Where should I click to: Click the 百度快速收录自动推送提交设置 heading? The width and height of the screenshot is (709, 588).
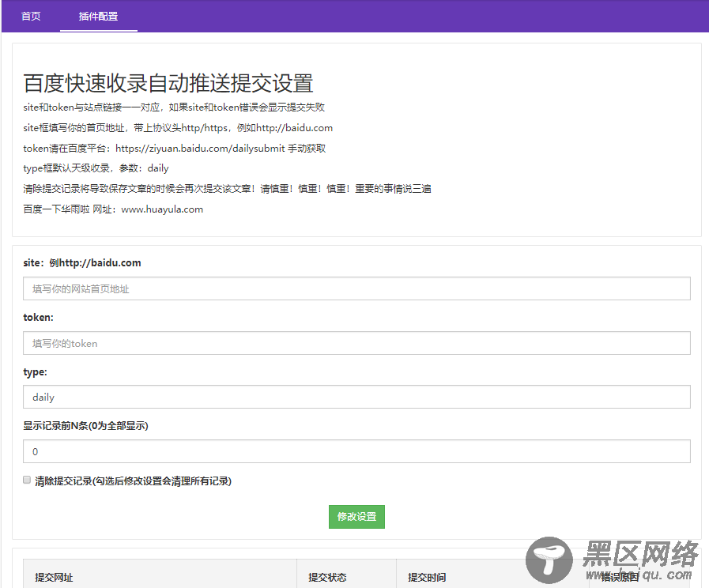tap(168, 83)
